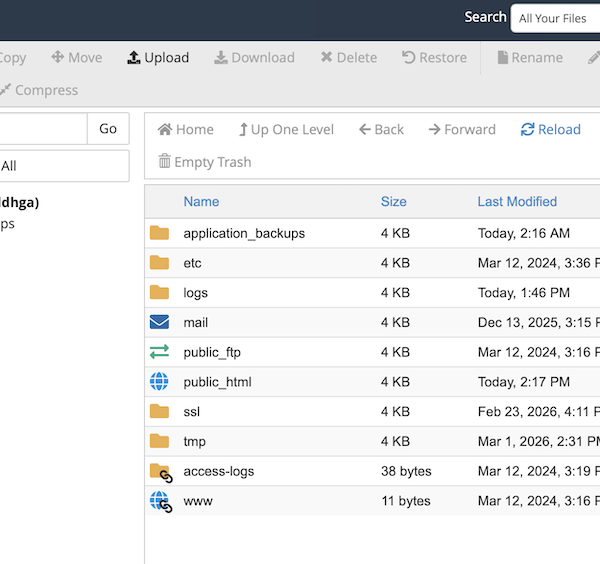Click the Upload toolbar button

[x=158, y=58]
